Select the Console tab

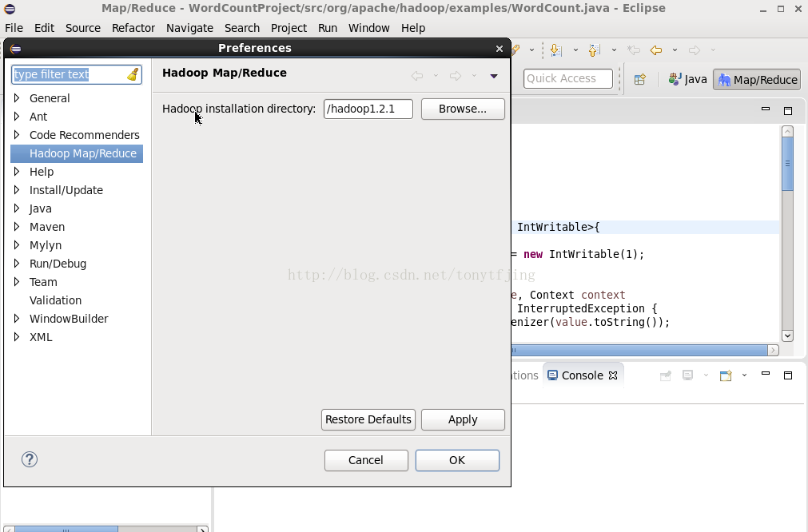[583, 375]
